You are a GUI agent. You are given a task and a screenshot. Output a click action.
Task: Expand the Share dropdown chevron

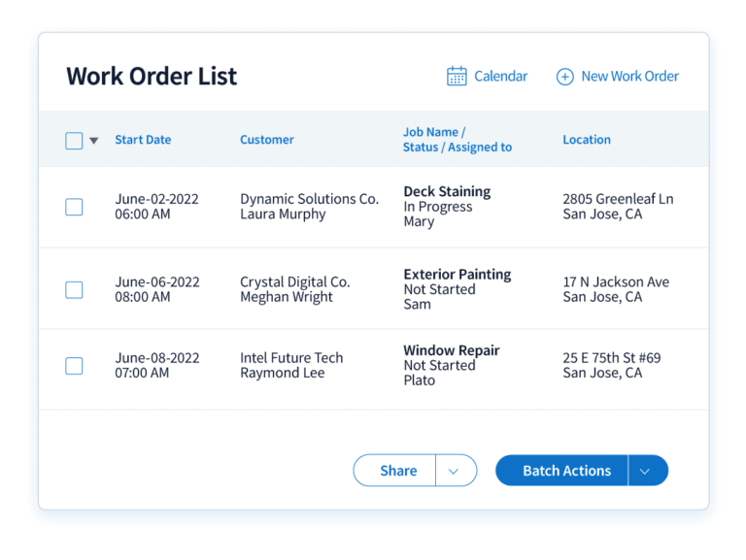tap(454, 471)
